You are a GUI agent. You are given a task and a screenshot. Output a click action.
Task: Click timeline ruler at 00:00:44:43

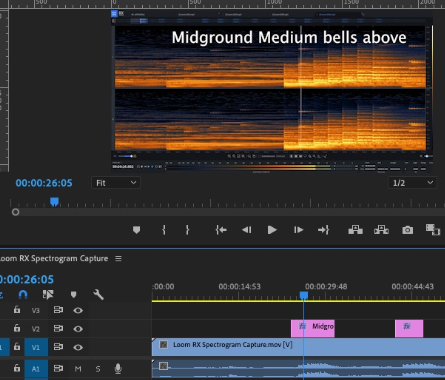tap(412, 286)
